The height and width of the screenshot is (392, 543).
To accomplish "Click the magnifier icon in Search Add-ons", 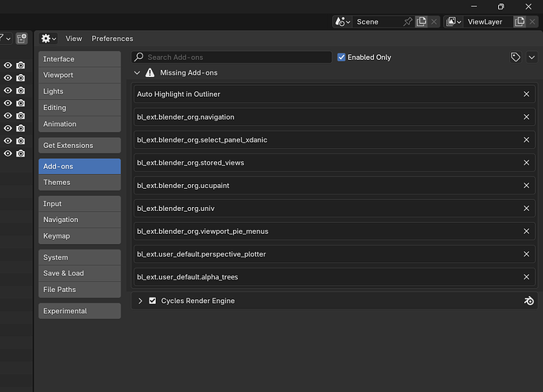I will pos(139,57).
